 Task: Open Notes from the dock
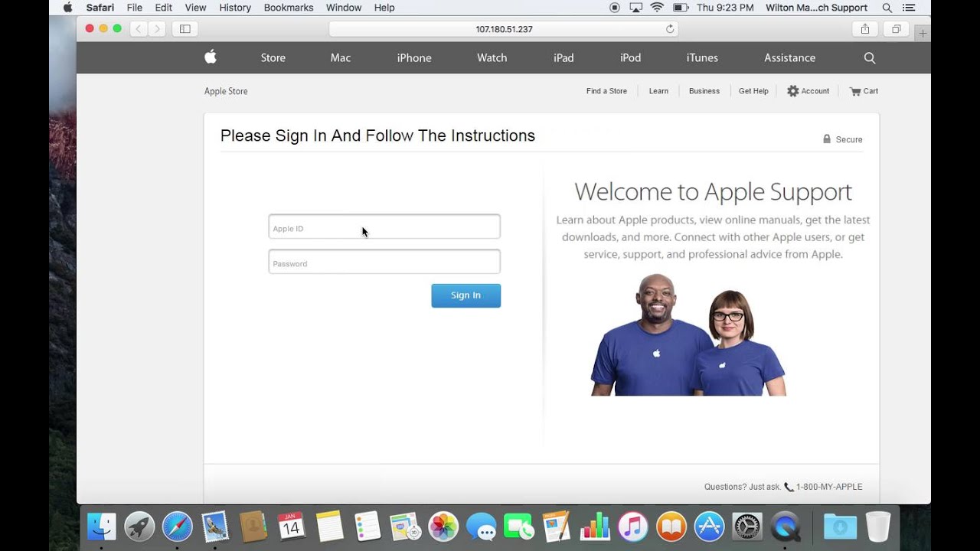point(329,527)
